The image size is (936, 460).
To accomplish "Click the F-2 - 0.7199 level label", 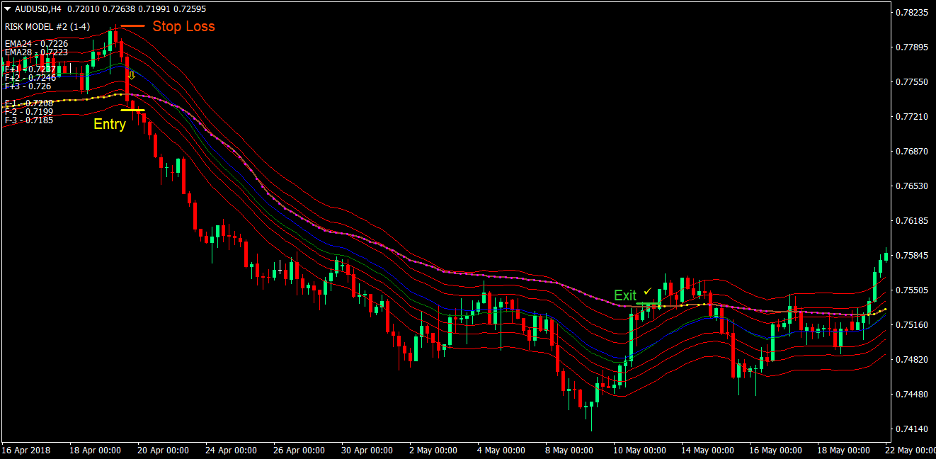I will click(x=29, y=112).
